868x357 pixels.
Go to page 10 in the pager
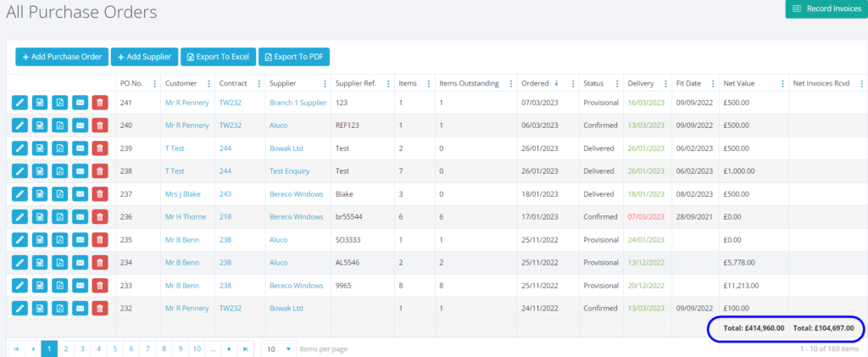196,349
